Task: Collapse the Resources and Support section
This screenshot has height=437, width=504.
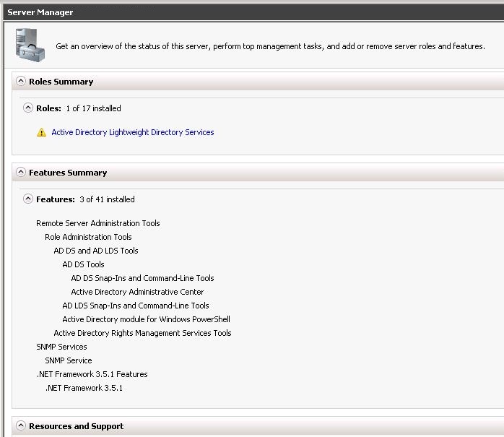Action: (x=21, y=425)
